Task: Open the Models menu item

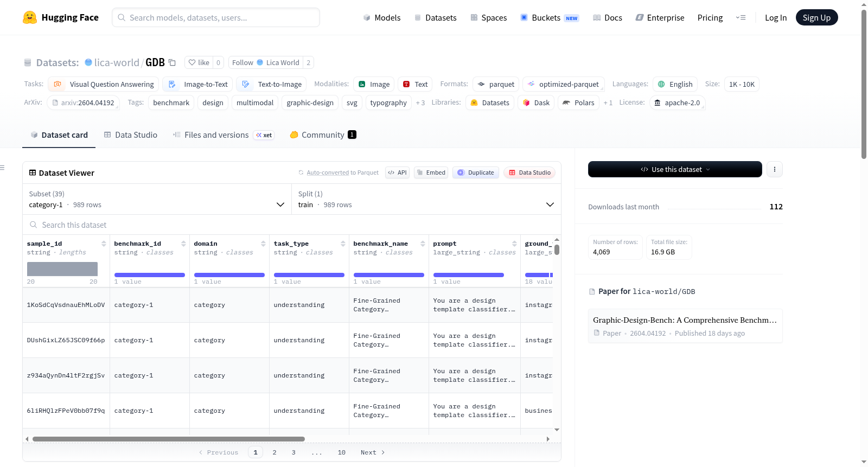Action: tap(382, 17)
